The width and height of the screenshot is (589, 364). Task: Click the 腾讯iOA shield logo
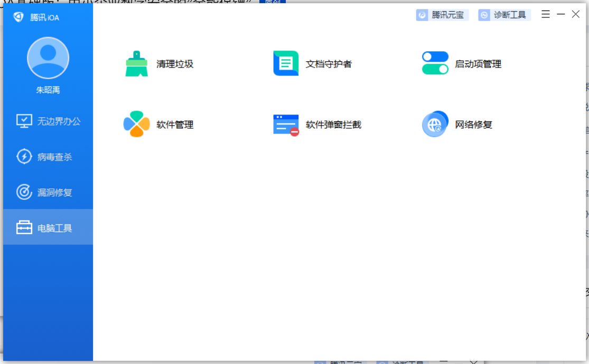[18, 17]
